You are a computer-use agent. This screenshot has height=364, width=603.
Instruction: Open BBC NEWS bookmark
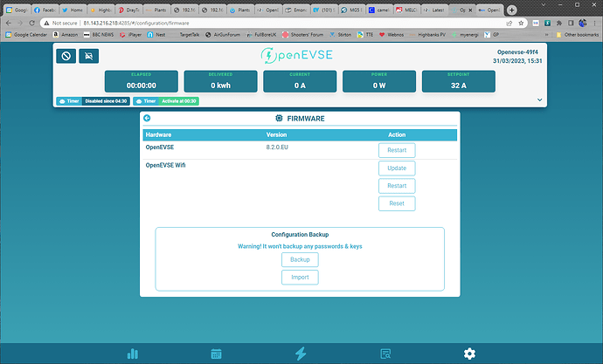tap(99, 35)
